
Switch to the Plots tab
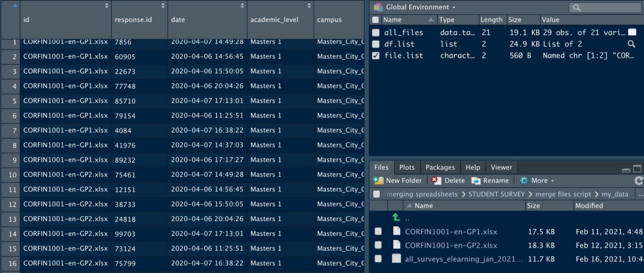pyautogui.click(x=407, y=168)
